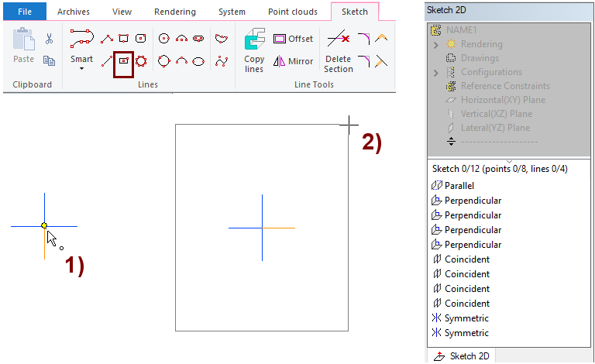
Task: Click the Paste button
Action: [x=23, y=46]
